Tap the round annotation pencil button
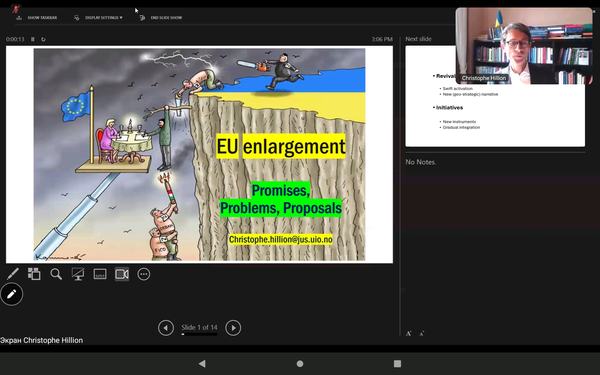Image resolution: width=600 pixels, height=375 pixels. tap(11, 294)
